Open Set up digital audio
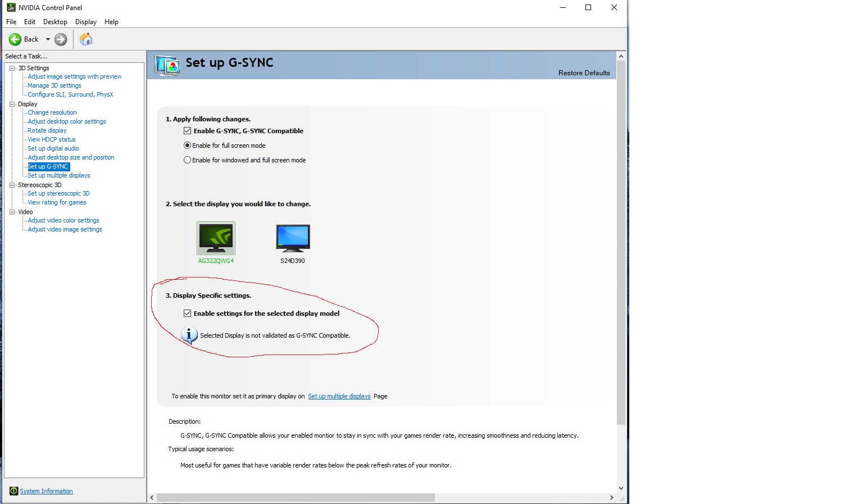This screenshot has width=863, height=504. (x=53, y=148)
